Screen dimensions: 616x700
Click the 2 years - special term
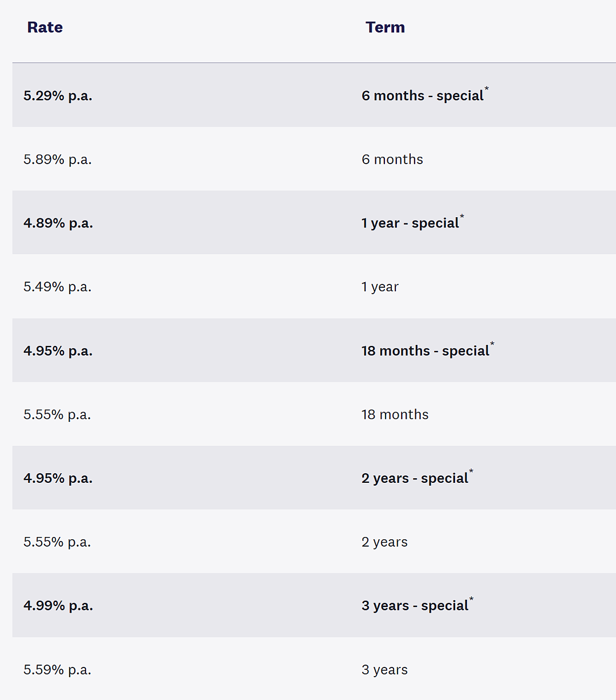coord(415,478)
